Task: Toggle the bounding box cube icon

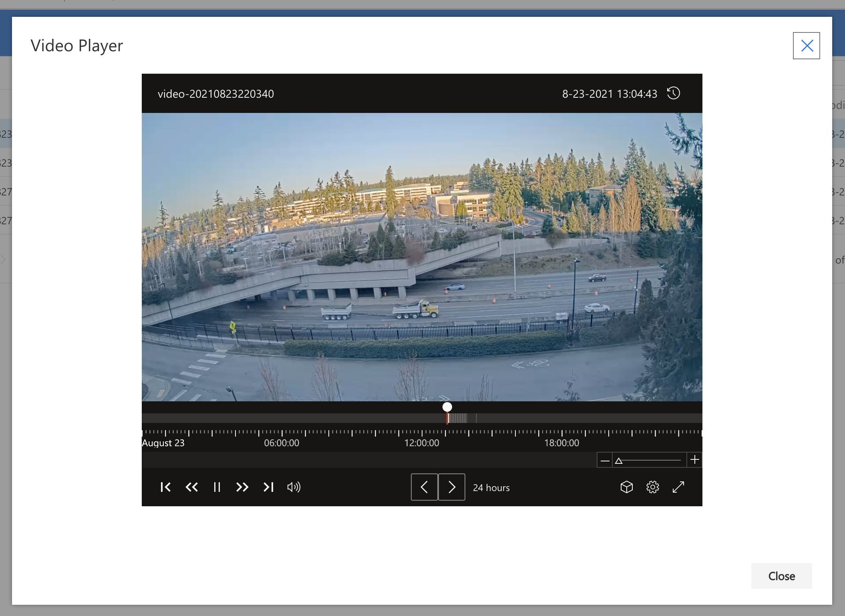Action: click(x=626, y=487)
